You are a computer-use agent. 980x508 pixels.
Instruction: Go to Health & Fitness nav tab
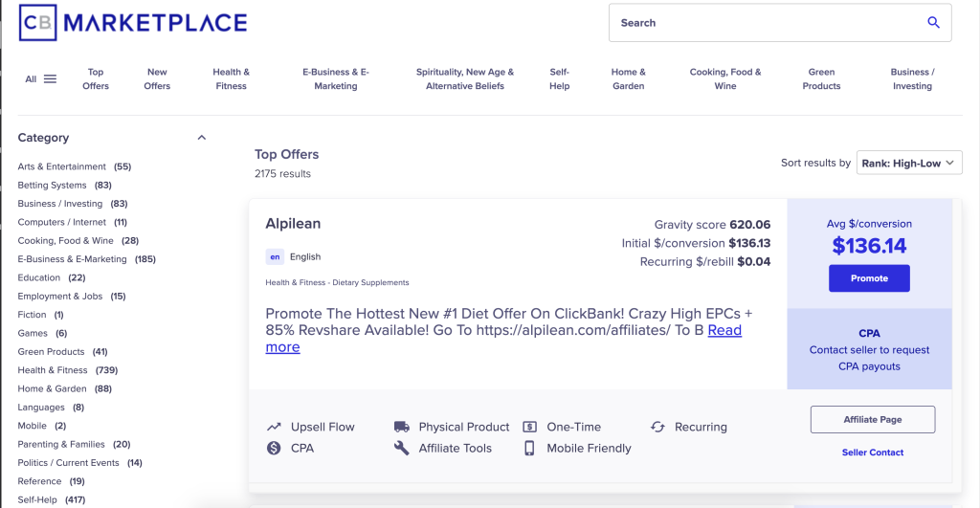(232, 78)
